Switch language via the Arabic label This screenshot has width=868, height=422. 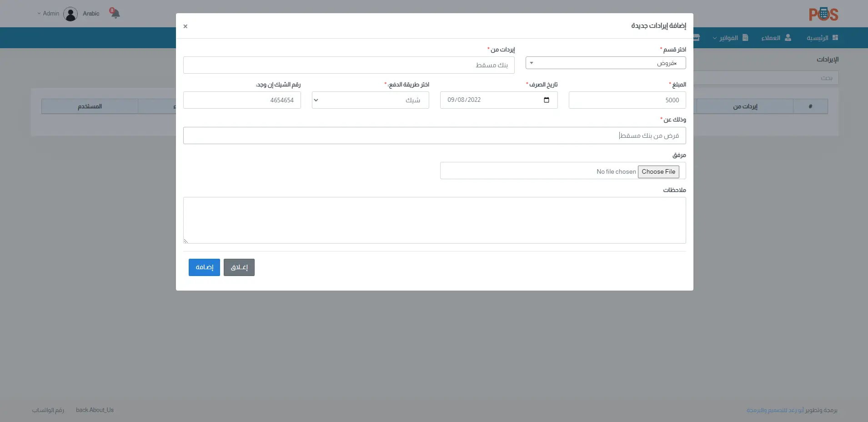(x=91, y=14)
